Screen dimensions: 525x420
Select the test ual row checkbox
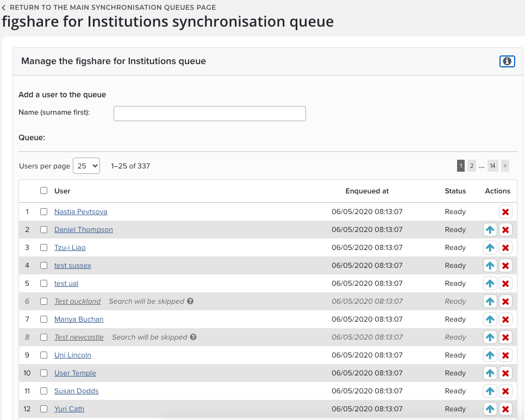[x=44, y=284]
